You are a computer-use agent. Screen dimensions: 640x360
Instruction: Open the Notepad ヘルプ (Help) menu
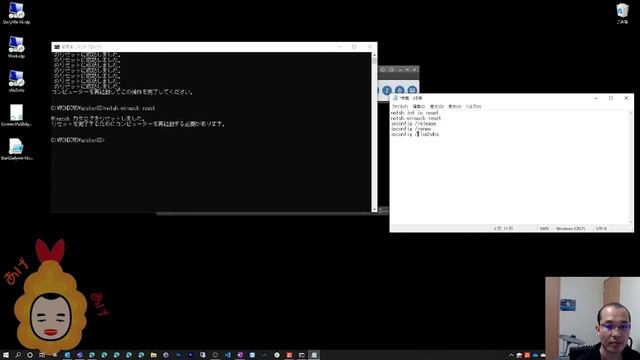473,107
